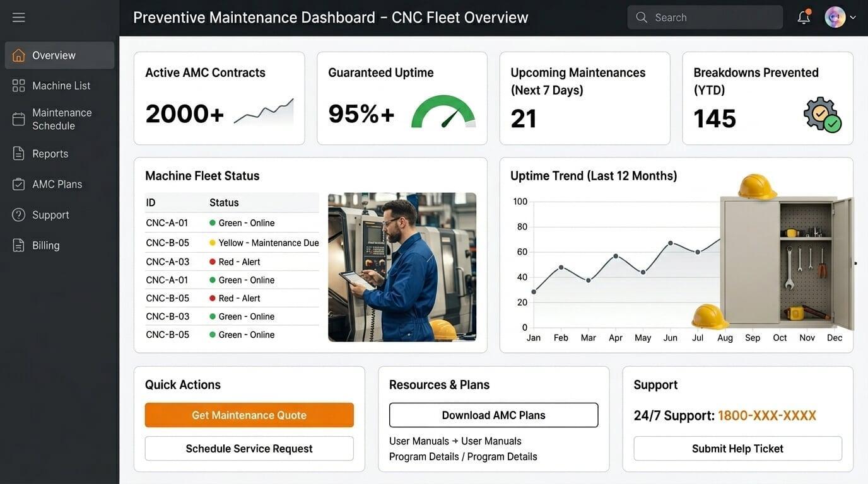Click the Download AMC Plans button
This screenshot has height=484, width=868.
pos(493,415)
